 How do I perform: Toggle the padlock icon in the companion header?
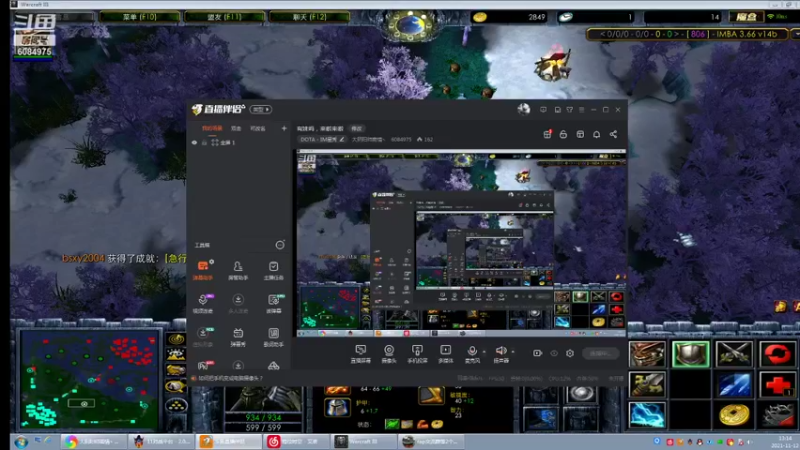[x=563, y=134]
